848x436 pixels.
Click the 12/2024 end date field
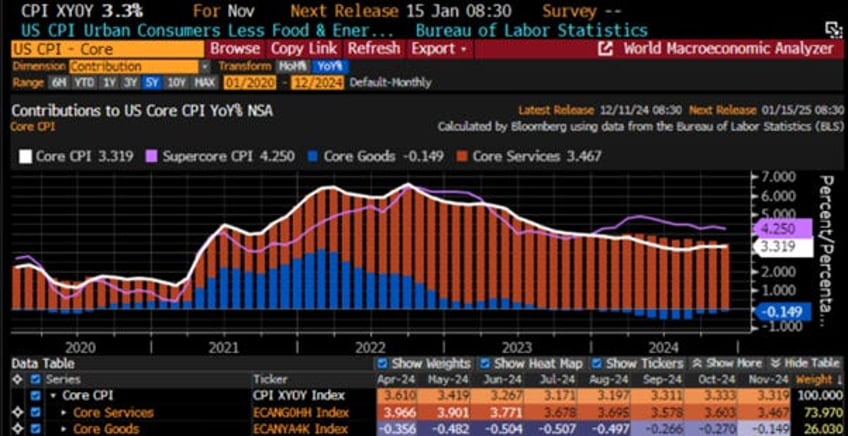tap(317, 83)
